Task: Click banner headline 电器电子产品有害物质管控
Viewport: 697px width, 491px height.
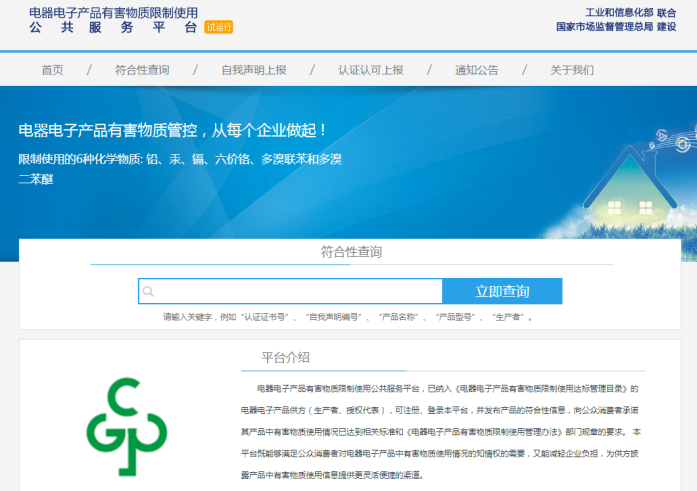Action: (x=173, y=130)
